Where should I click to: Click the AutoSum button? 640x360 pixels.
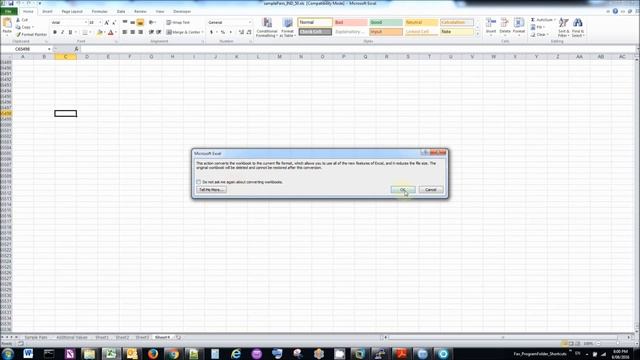tap(542, 20)
